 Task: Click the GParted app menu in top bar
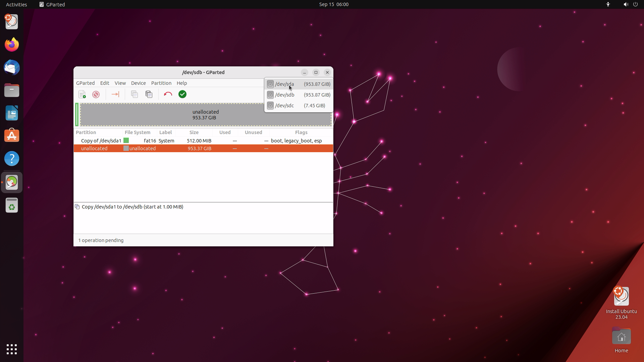pyautogui.click(x=52, y=4)
